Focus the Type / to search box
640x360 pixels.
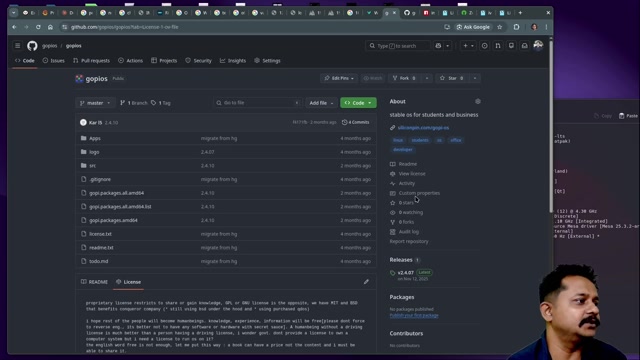[398, 46]
